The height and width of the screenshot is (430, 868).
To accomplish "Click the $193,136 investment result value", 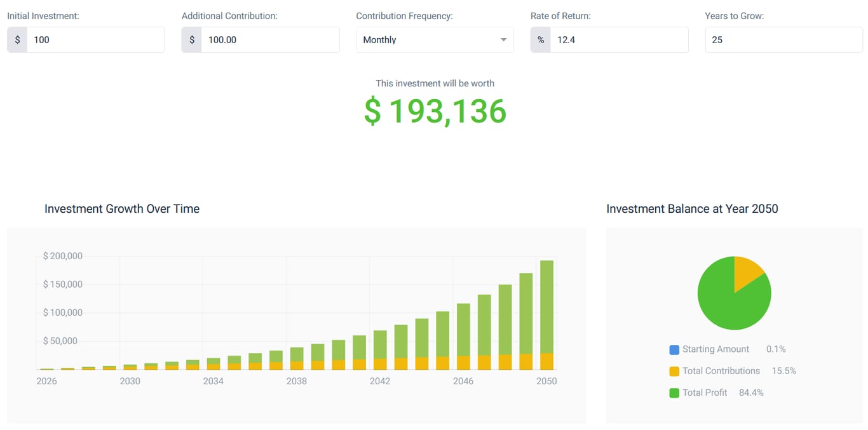I will click(435, 112).
